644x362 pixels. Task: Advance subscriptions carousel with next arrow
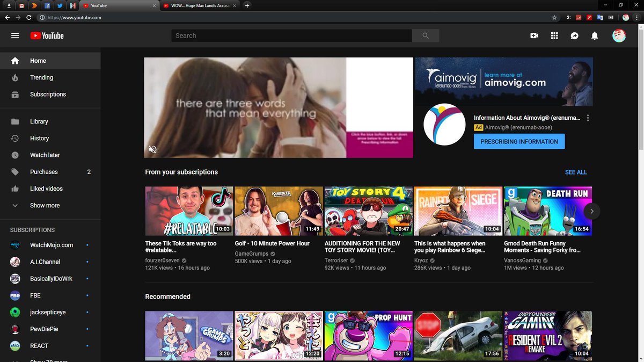click(592, 211)
